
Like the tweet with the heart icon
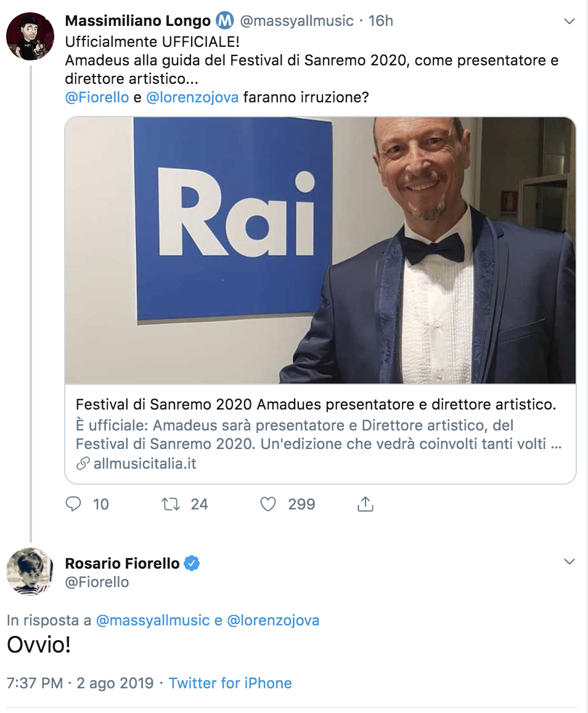point(267,505)
